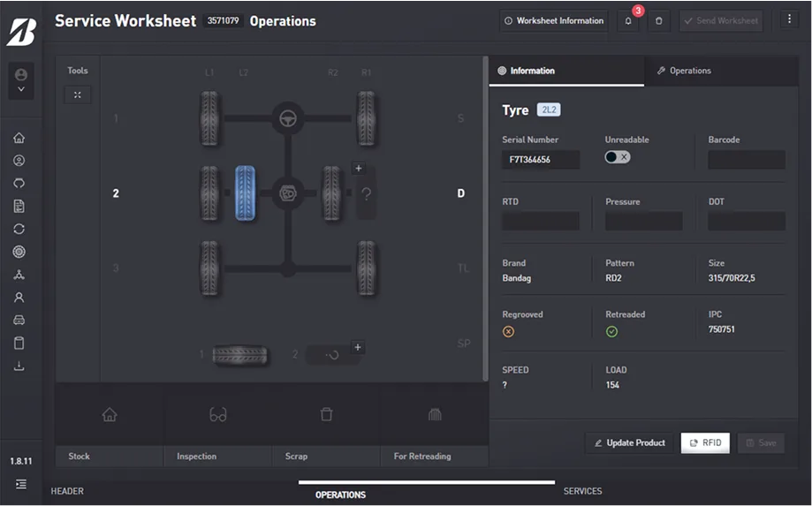812x506 pixels.
Task: Select the Scrap label
Action: pyautogui.click(x=296, y=457)
